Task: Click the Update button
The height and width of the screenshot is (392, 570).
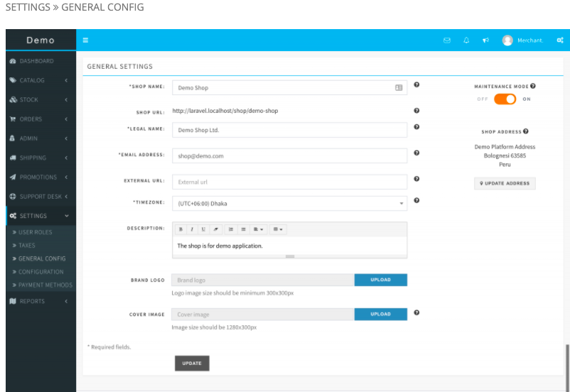Action: [192, 364]
